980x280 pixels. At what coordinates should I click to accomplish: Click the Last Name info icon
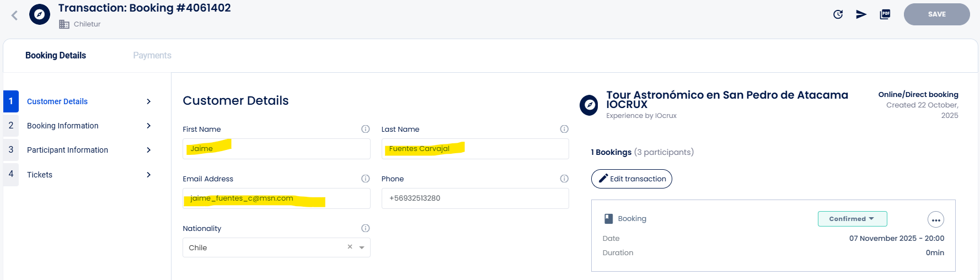[564, 129]
